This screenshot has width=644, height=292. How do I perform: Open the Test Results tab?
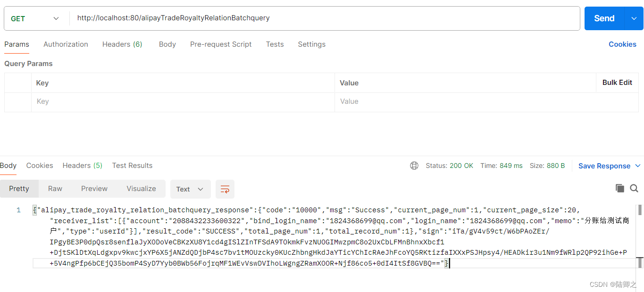tap(132, 166)
